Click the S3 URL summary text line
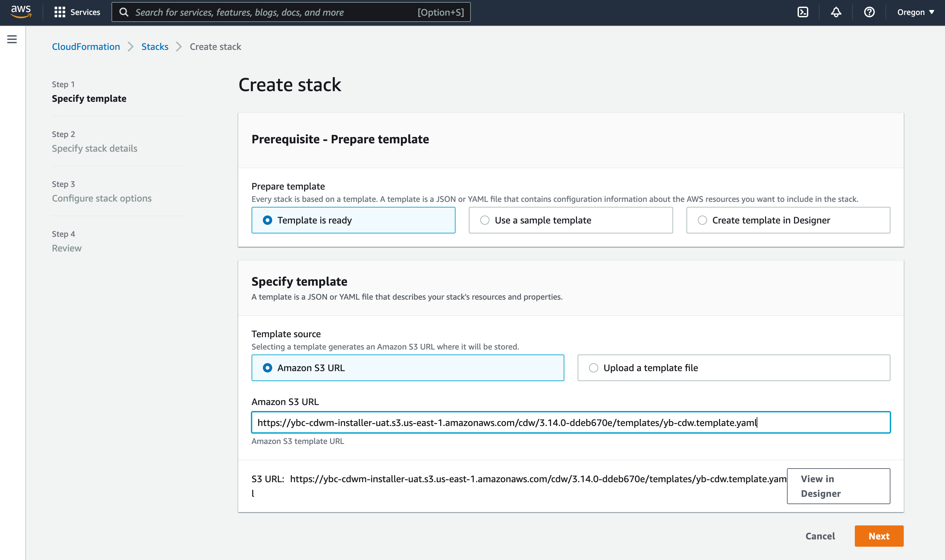The height and width of the screenshot is (560, 945). click(519, 486)
